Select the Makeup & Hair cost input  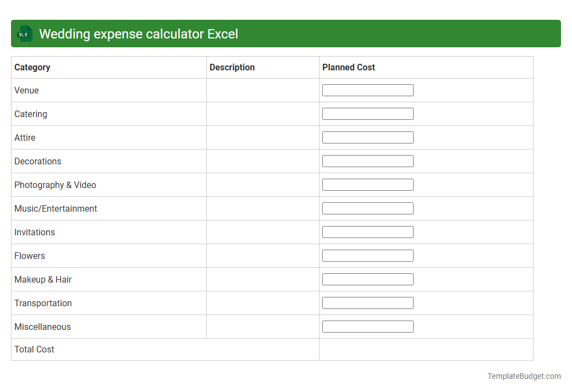coord(367,279)
